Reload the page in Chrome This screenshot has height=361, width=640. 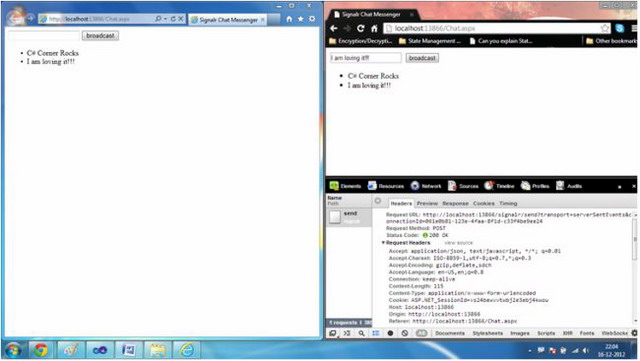click(x=360, y=28)
